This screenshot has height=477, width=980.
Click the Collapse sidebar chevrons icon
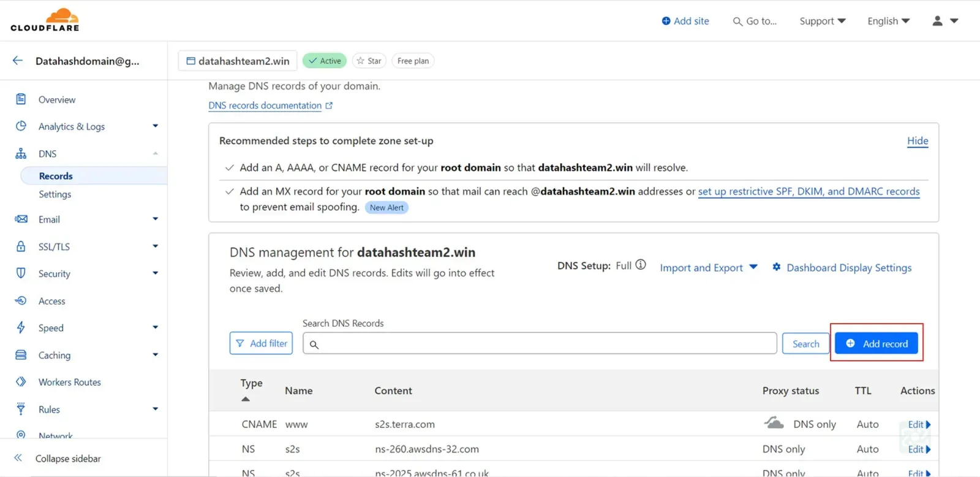(x=18, y=458)
